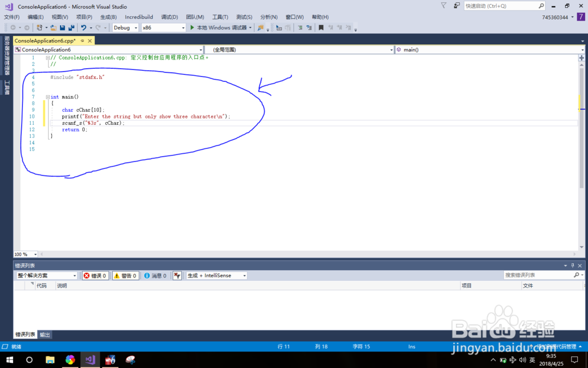Toggle the Warnings 0 filter button

point(126,276)
